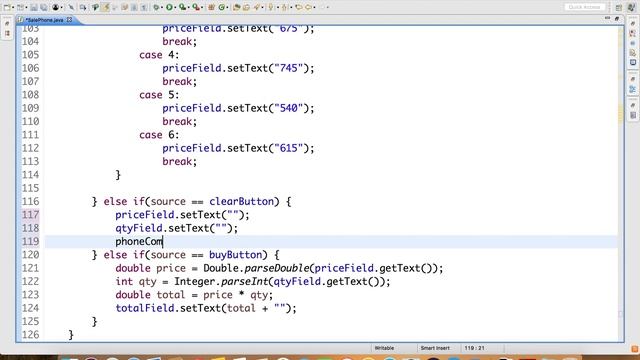Click the Next Annotation arrow icon
The height and width of the screenshot is (360, 640).
271,7
